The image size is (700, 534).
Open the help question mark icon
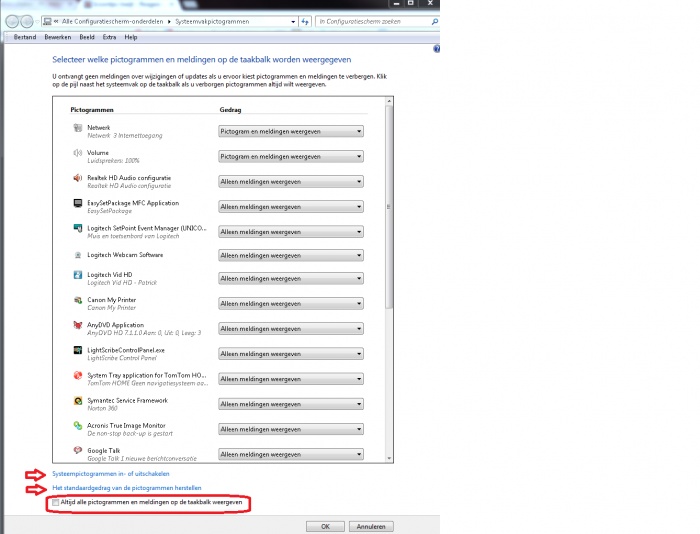click(436, 49)
